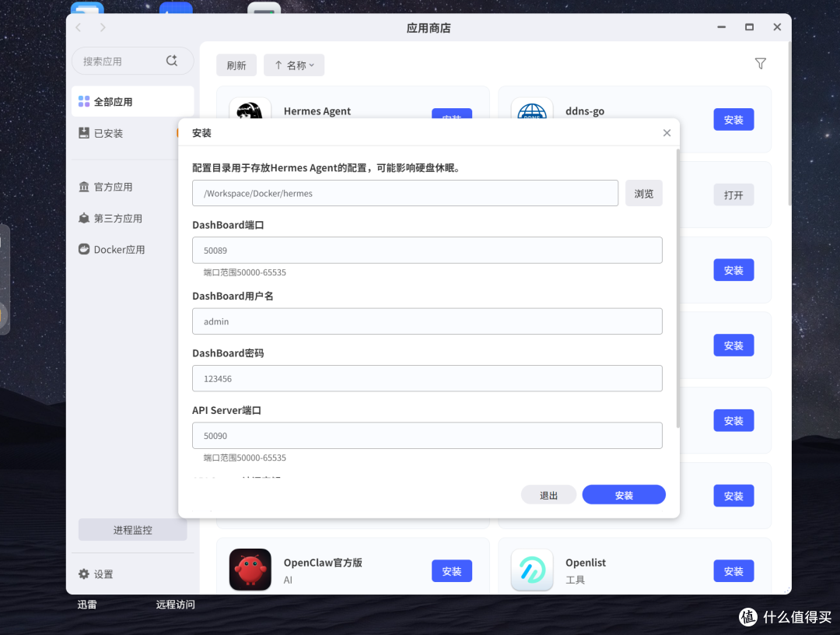The width and height of the screenshot is (840, 635).
Task: Install Openlist with its 安装 button
Action: coord(733,571)
